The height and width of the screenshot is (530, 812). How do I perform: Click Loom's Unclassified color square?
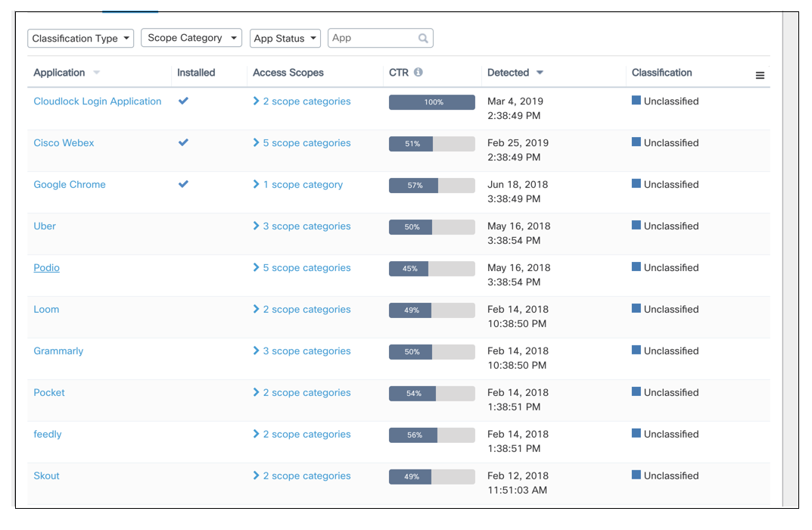636,308
